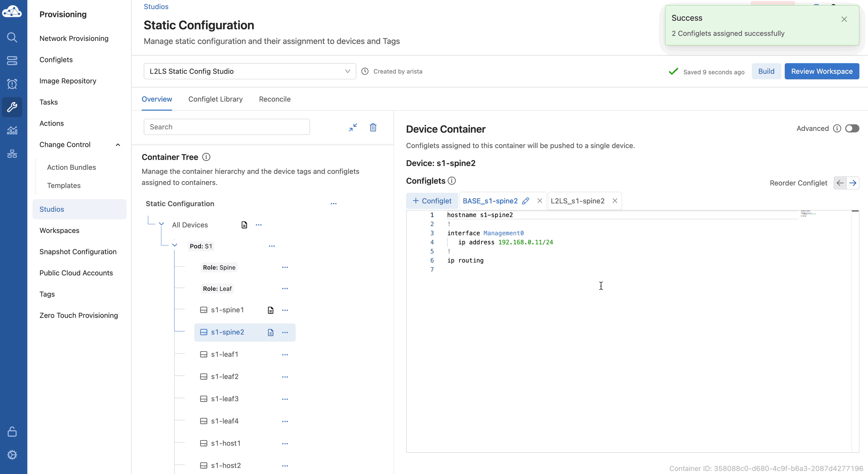This screenshot has width=868, height=474.
Task: Click the Build button
Action: pos(766,71)
